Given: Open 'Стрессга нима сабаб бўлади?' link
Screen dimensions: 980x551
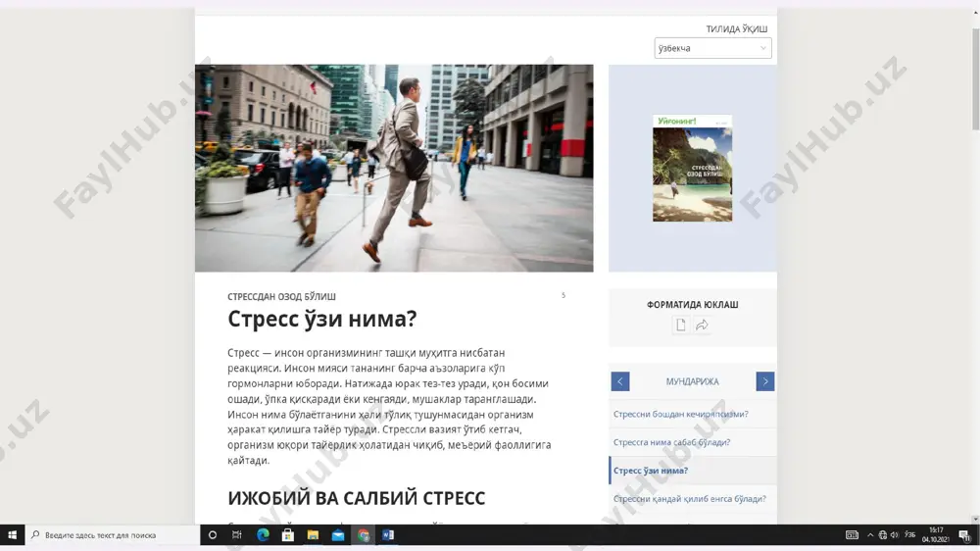Looking at the screenshot, I should tap(672, 442).
